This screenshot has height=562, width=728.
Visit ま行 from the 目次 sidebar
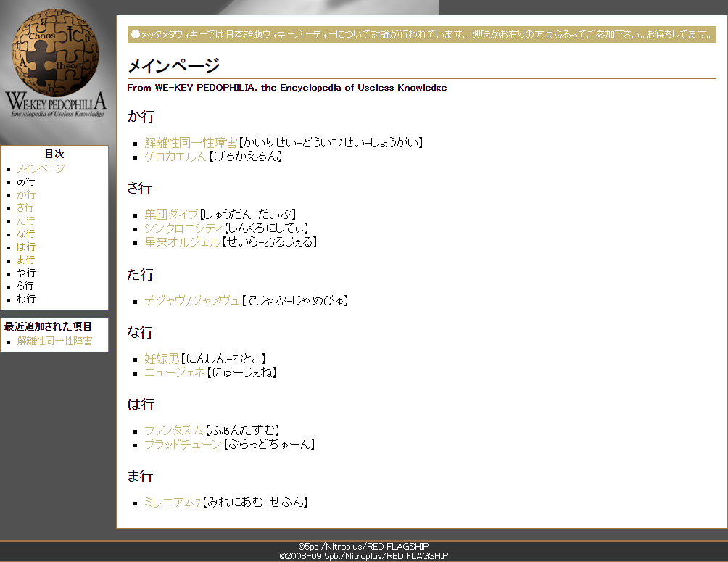coord(26,260)
